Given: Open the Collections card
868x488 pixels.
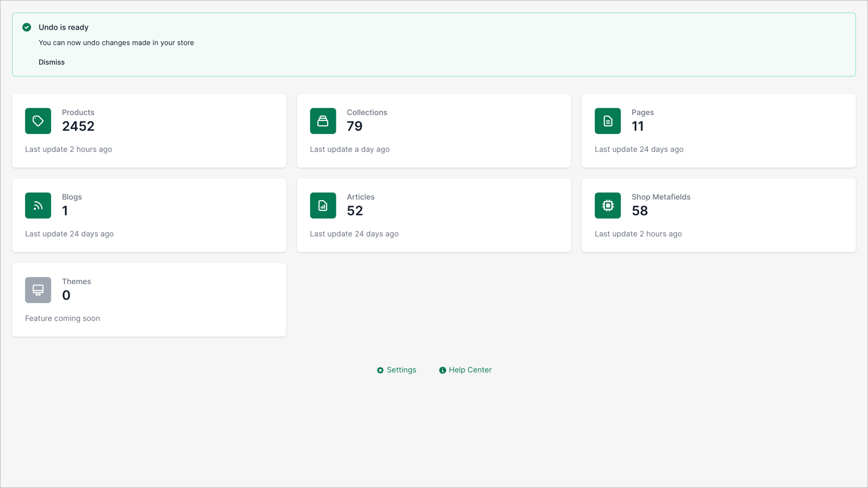Looking at the screenshot, I should [433, 131].
